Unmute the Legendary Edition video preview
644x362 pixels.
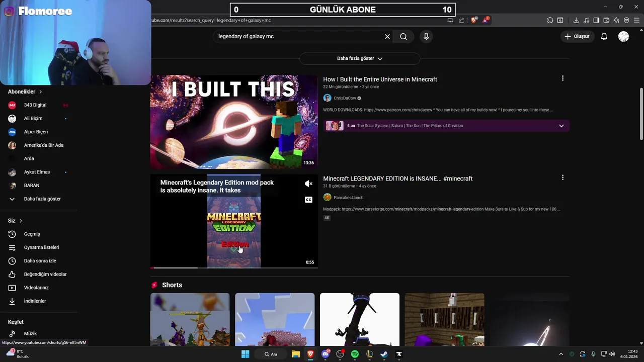pos(308,184)
